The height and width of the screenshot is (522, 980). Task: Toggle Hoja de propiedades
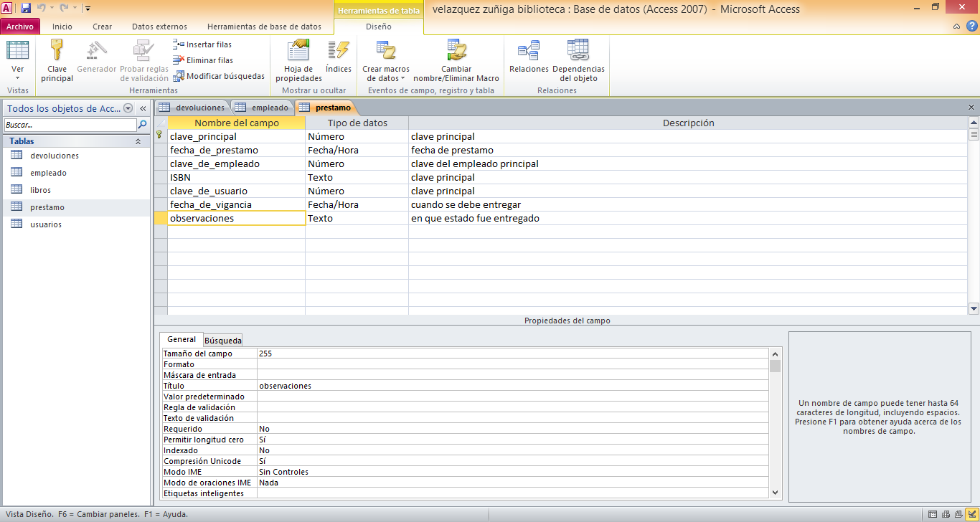tap(298, 61)
